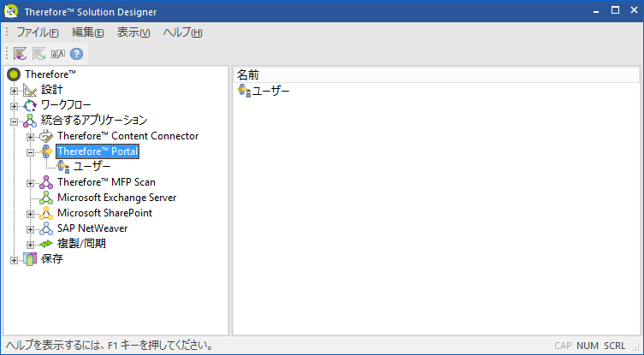Click the MFP Scan purple icon
The image size is (644, 355).
click(x=46, y=182)
